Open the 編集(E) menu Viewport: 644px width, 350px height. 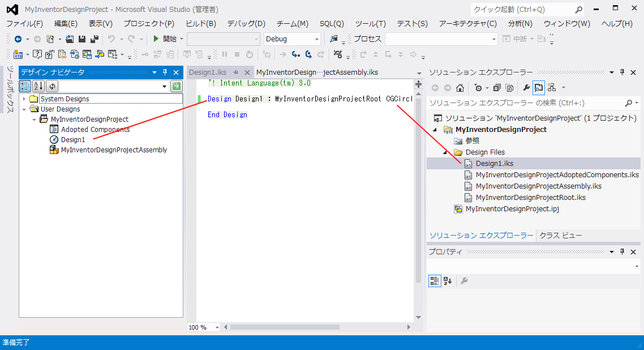click(66, 24)
